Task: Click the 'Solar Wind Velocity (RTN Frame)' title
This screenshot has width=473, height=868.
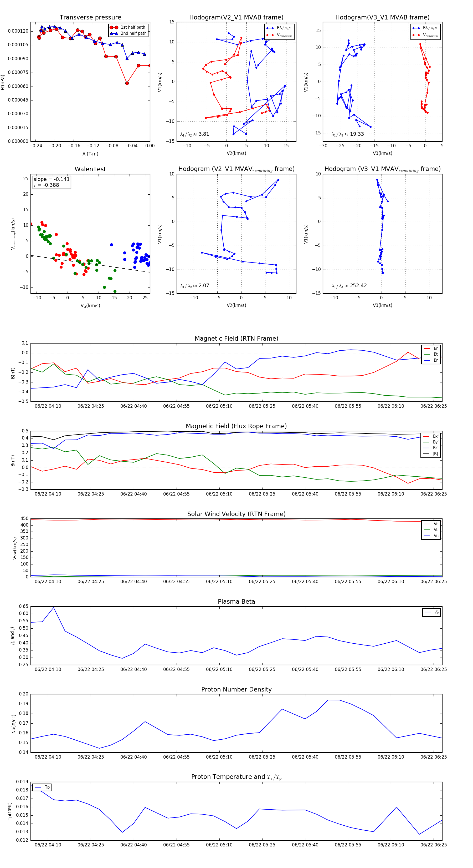Action: 236,514
